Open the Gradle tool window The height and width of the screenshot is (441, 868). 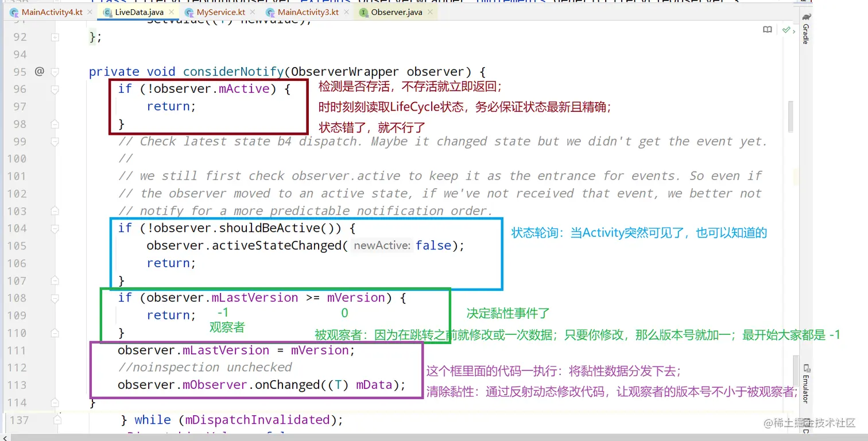(806, 29)
